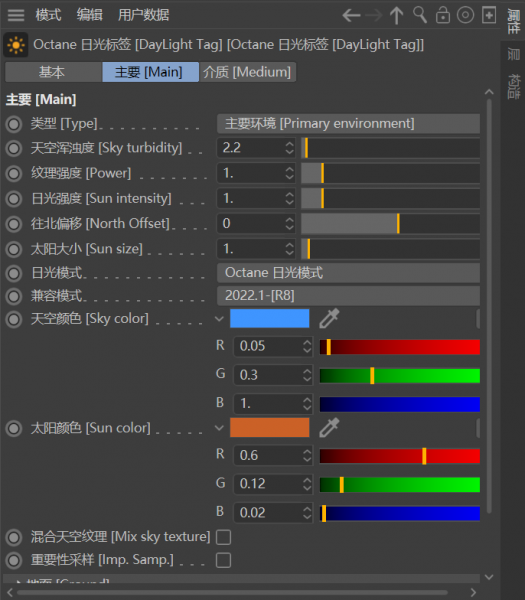
Task: Toggle the 兼容模式 keyframe circle
Action: click(x=14, y=296)
